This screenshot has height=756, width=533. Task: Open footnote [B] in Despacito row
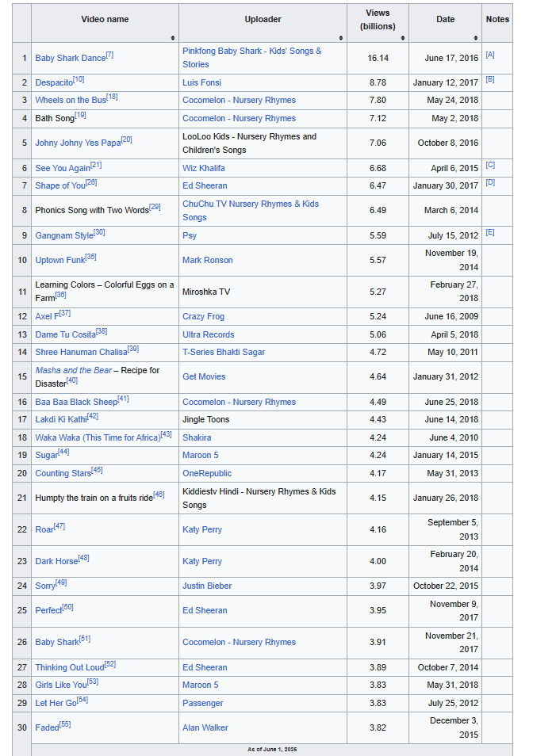(x=490, y=79)
